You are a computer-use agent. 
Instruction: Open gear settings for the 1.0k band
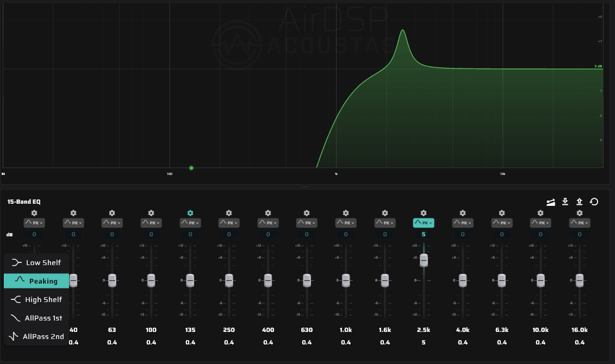[345, 213]
